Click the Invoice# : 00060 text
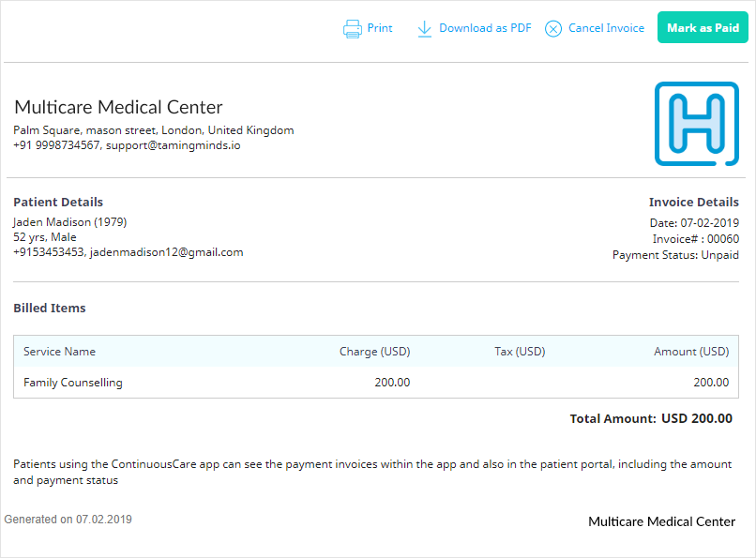Image resolution: width=756 pixels, height=558 pixels. (x=696, y=239)
